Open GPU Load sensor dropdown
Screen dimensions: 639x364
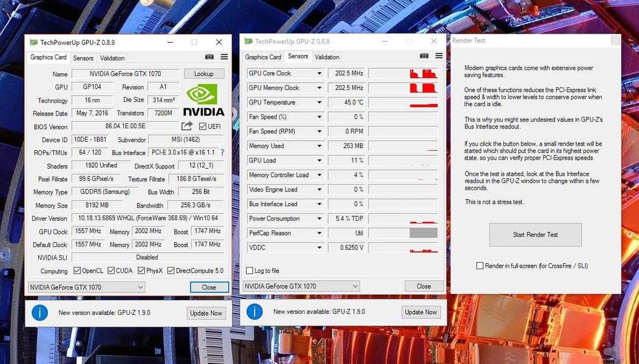point(319,160)
